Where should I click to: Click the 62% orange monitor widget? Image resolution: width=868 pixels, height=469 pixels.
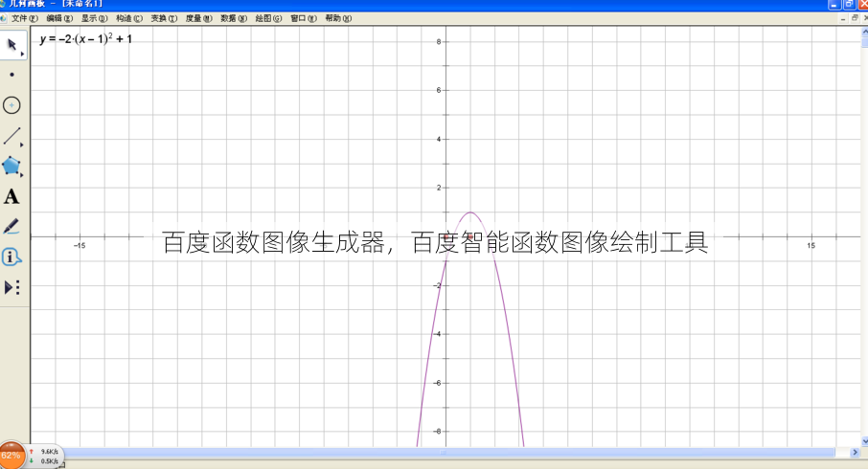pos(11,456)
